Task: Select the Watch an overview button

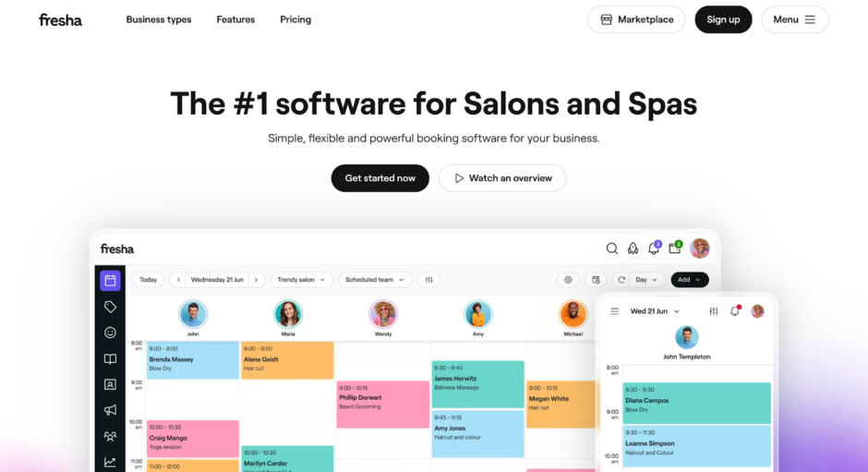Action: pyautogui.click(x=502, y=178)
